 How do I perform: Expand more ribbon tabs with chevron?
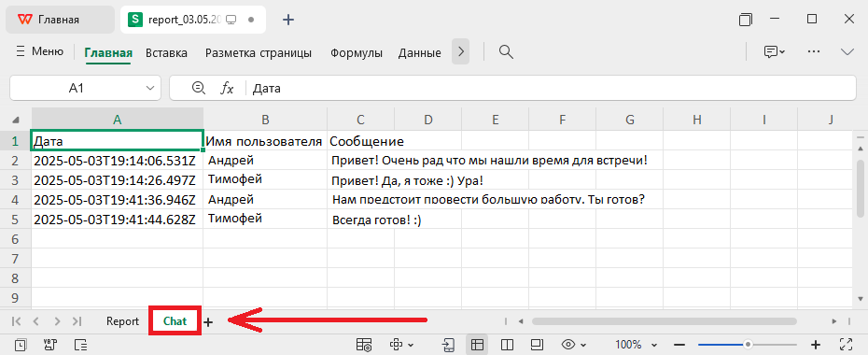pyautogui.click(x=460, y=52)
